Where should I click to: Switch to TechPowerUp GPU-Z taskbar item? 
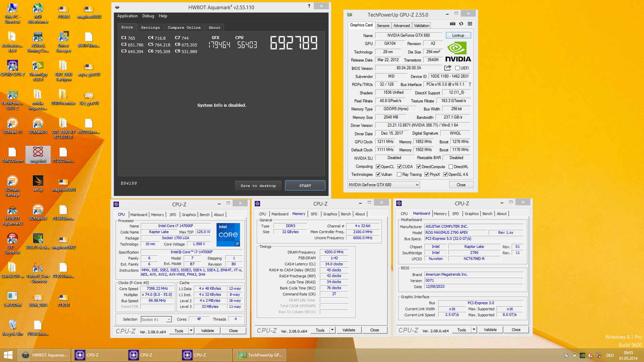tap(260, 355)
